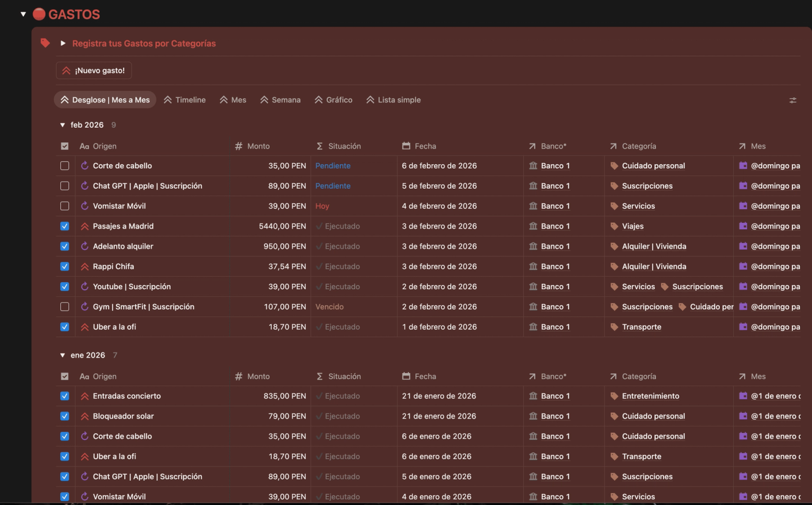Click the calendar icon in Rappi Chifa Mes cell
Image resolution: width=812 pixels, height=505 pixels.
click(743, 266)
